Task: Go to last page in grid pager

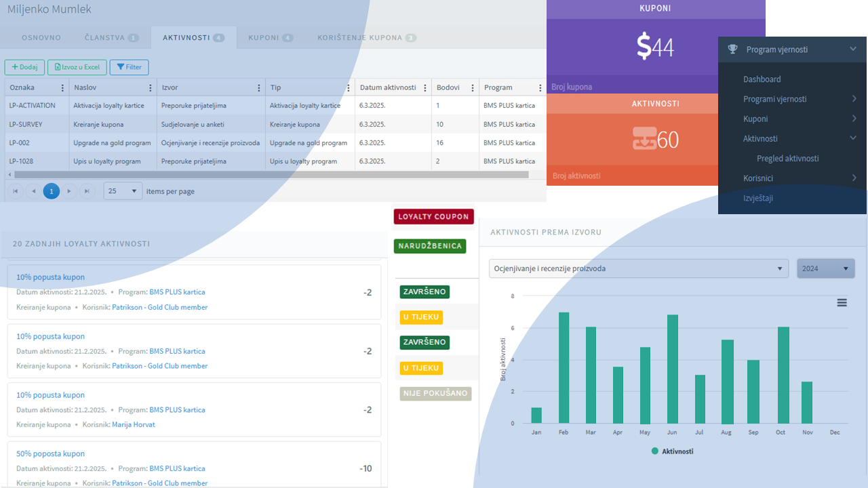Action: pyautogui.click(x=86, y=191)
